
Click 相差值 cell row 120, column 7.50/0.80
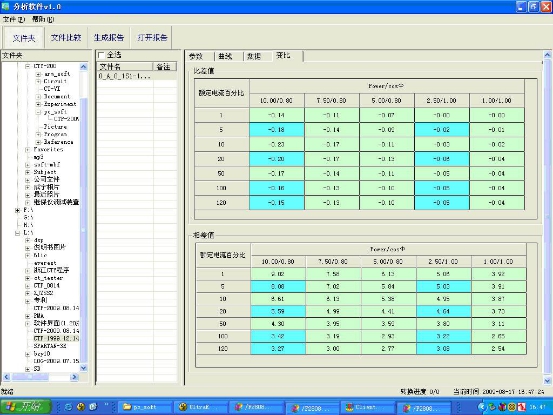[x=333, y=348]
